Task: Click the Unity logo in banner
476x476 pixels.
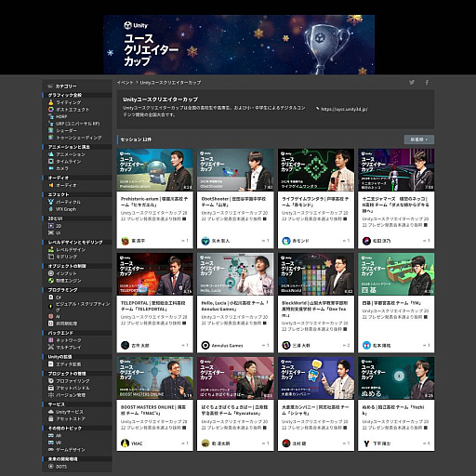Action: coord(136,25)
